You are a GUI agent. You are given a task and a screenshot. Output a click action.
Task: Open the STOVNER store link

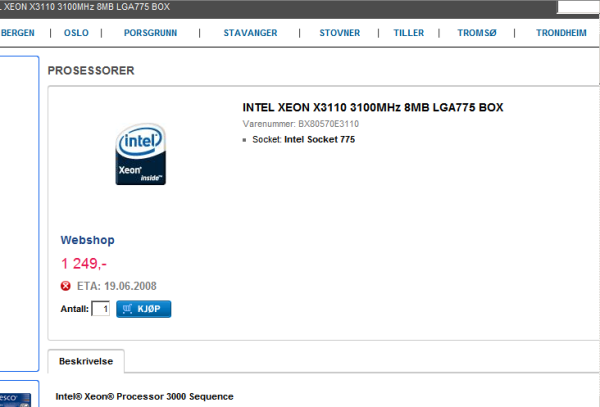339,33
